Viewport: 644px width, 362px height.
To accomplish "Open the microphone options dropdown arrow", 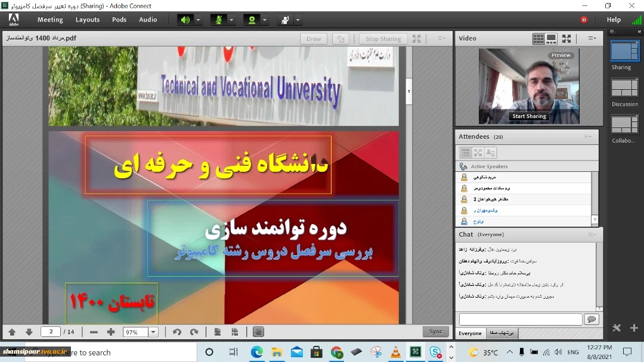I will 231,20.
